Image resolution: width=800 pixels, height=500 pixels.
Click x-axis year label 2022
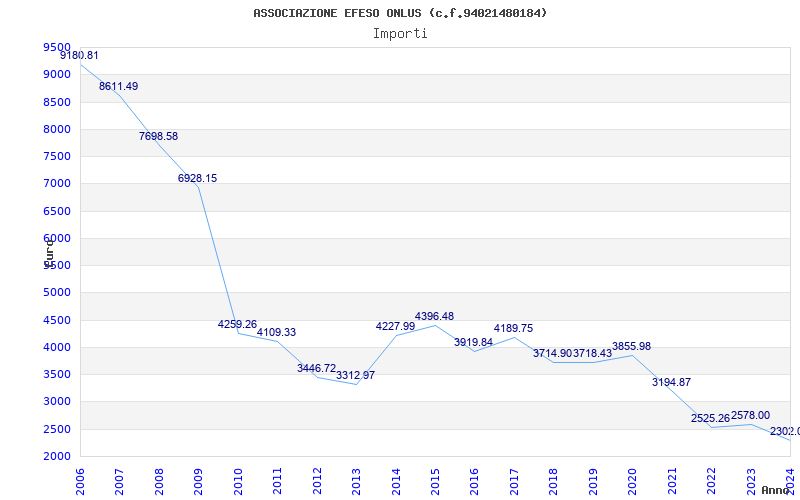pos(712,482)
